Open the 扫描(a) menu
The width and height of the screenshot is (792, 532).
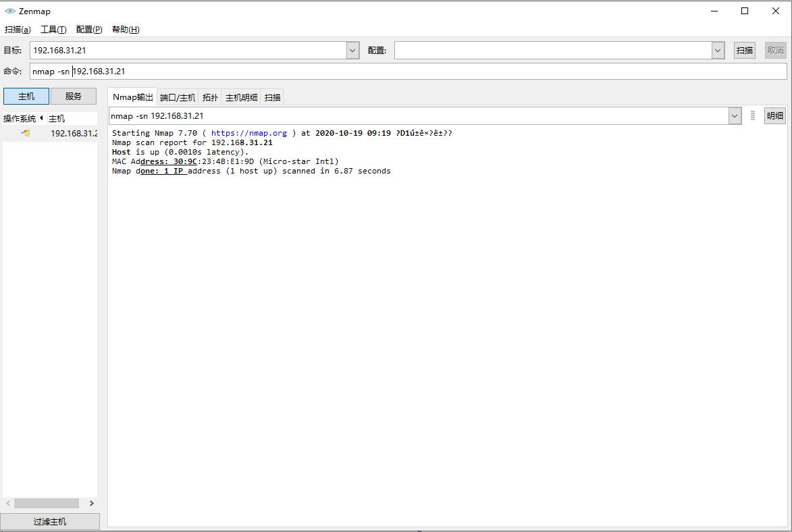(x=18, y=29)
